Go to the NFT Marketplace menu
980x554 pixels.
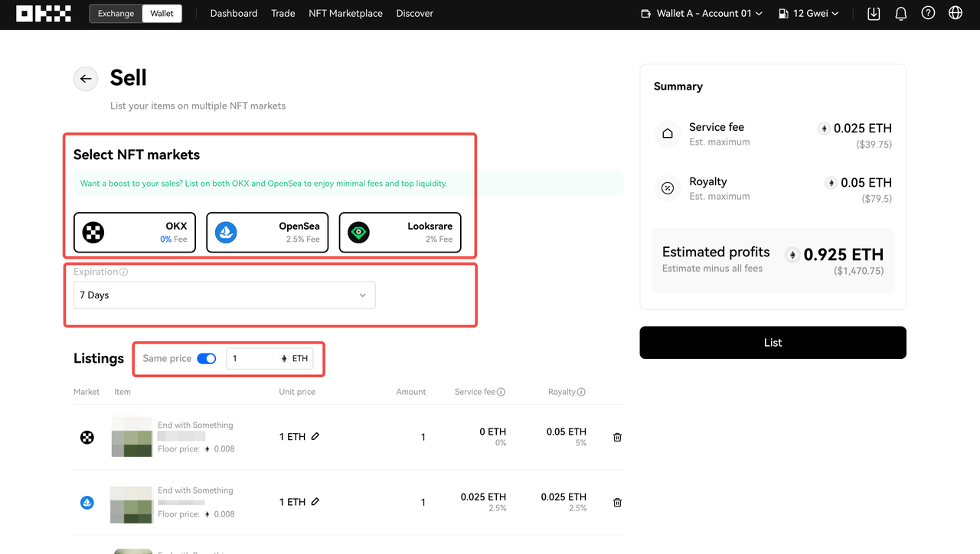click(345, 14)
